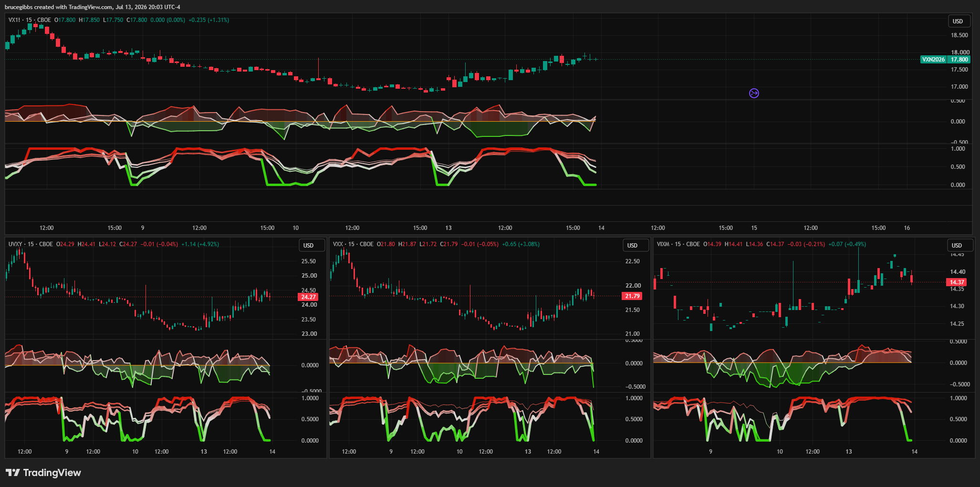980x487 pixels.
Task: Click 14.30 on the VIXM price axis
Action: point(957,306)
